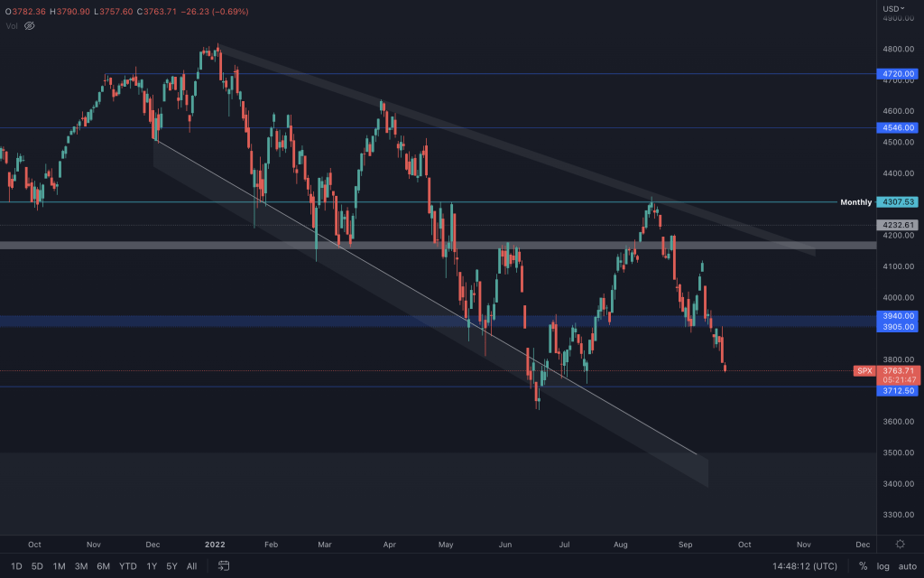Select the 3M time range
The width and height of the screenshot is (924, 578).
[x=81, y=566]
